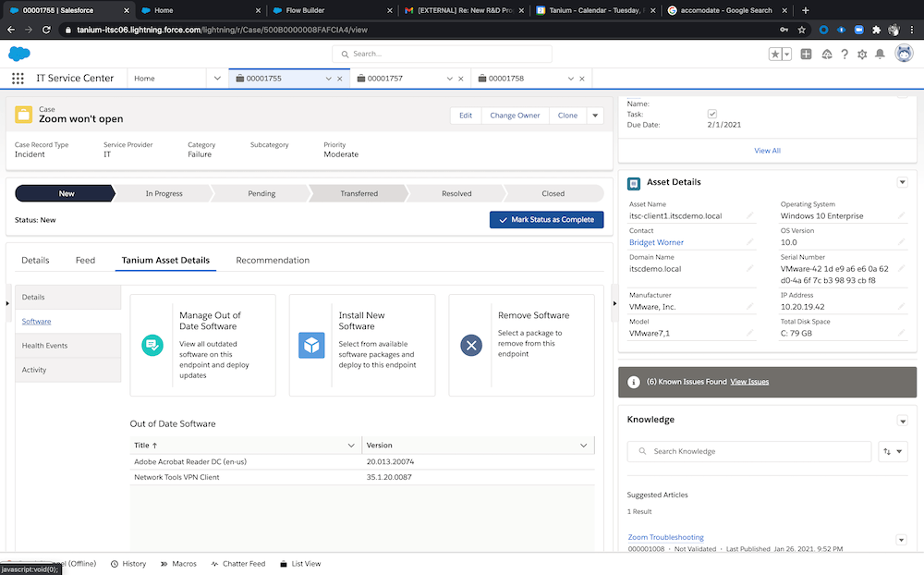Toggle the Task checkbox
Image resolution: width=924 pixels, height=575 pixels.
click(711, 114)
